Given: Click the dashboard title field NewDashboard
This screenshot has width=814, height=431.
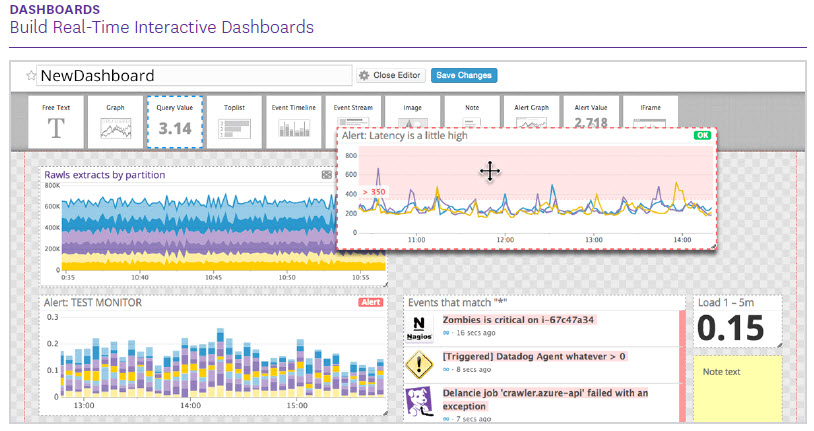Looking at the screenshot, I should (193, 76).
